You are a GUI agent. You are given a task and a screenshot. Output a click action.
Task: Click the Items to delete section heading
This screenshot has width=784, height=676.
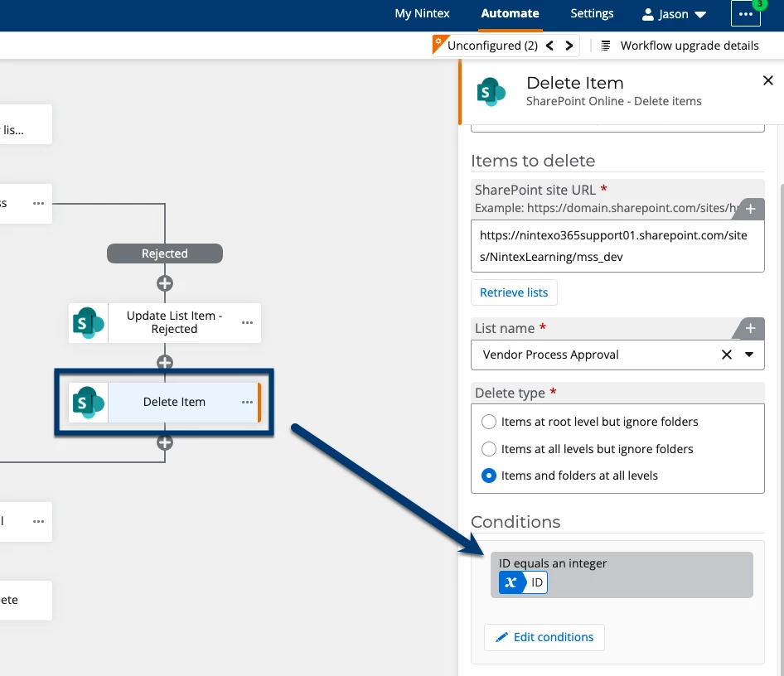tap(533, 161)
